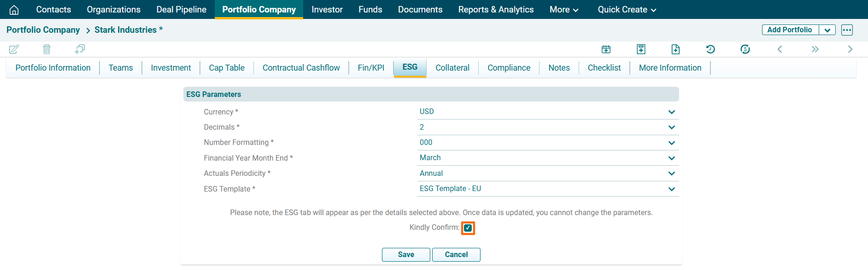868x270 pixels.
Task: Open the Currency dropdown showing USD
Action: click(x=547, y=112)
